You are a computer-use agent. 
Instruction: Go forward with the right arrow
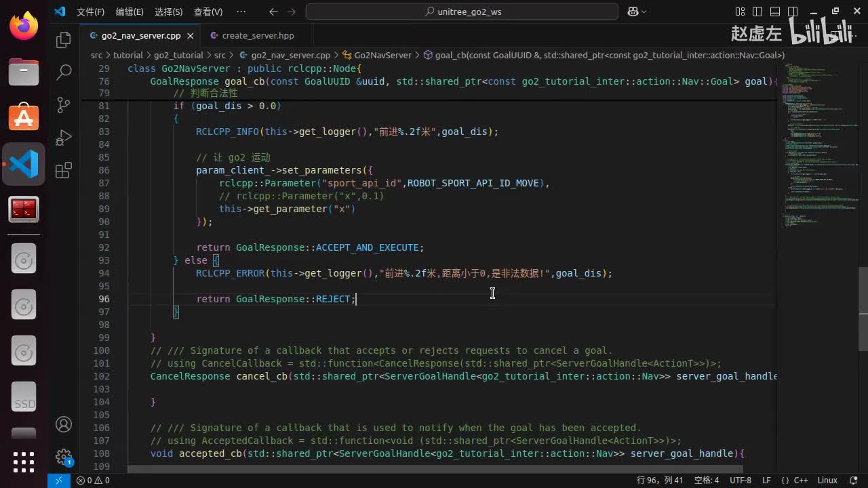coord(292,12)
